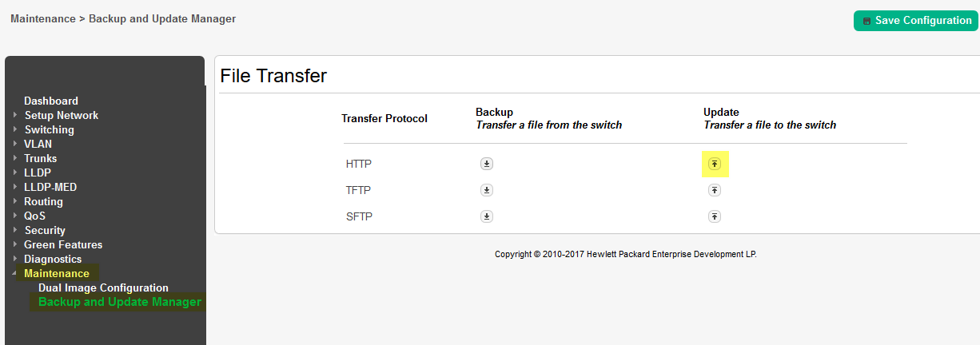
Task: Open the Dashboard page
Action: pos(51,101)
